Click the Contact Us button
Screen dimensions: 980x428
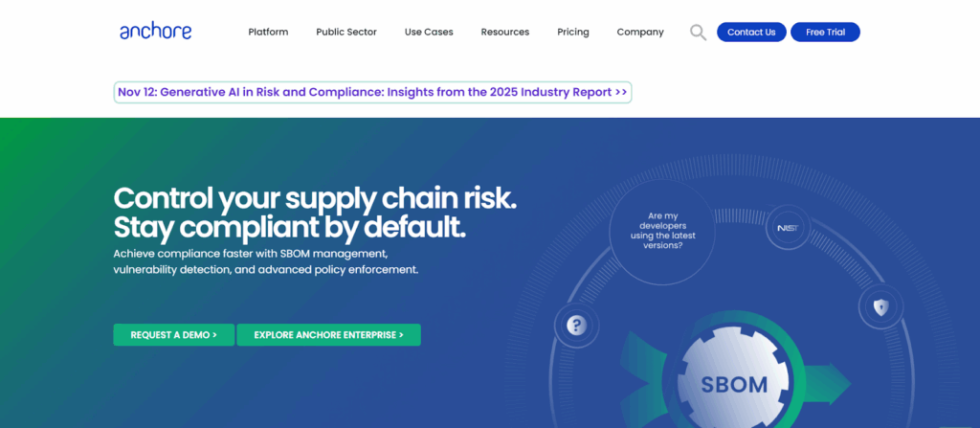point(751,32)
